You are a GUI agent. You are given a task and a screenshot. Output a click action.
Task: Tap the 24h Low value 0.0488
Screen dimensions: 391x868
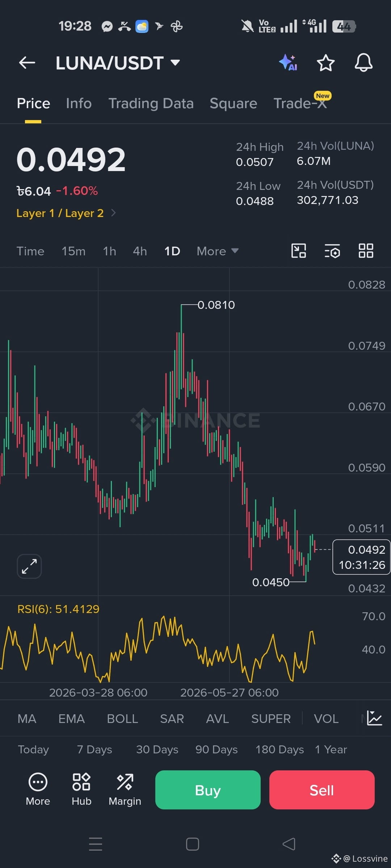(255, 201)
